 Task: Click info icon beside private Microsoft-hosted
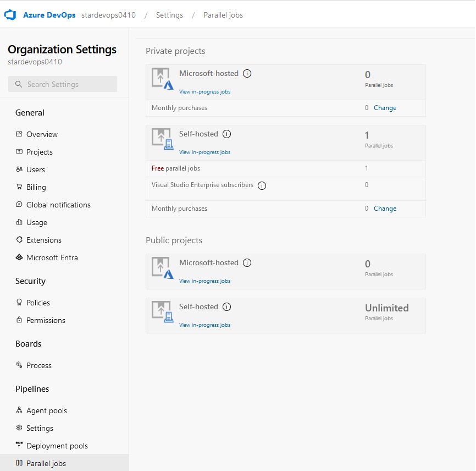coord(247,74)
